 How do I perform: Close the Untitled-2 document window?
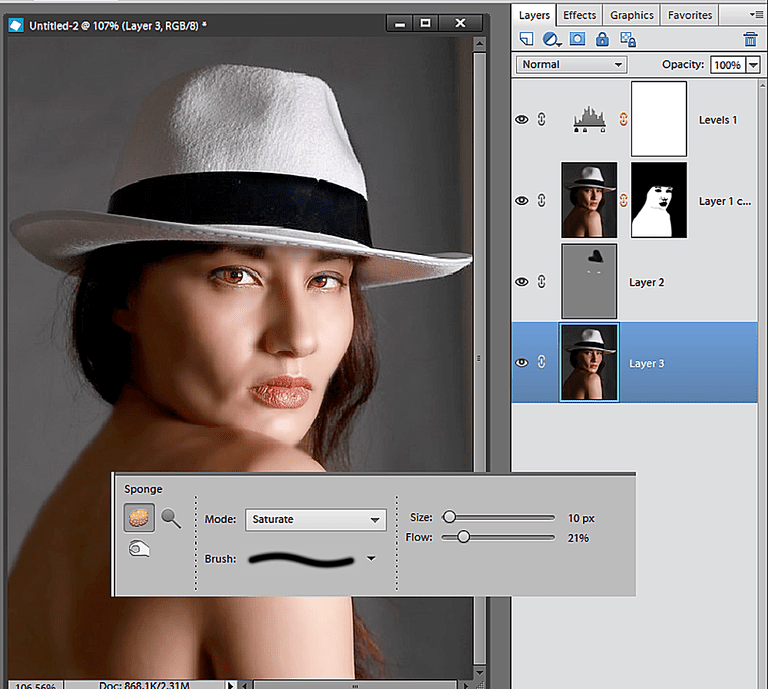click(x=460, y=24)
